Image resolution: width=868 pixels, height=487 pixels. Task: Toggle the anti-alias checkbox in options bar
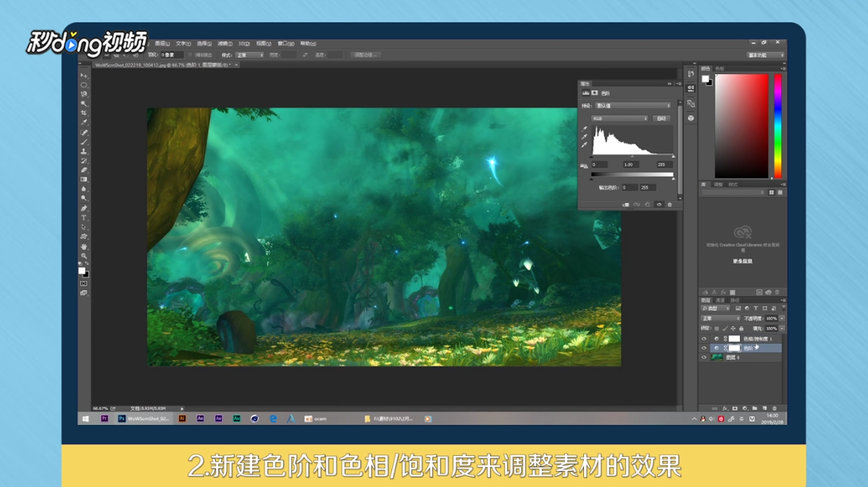click(x=190, y=55)
